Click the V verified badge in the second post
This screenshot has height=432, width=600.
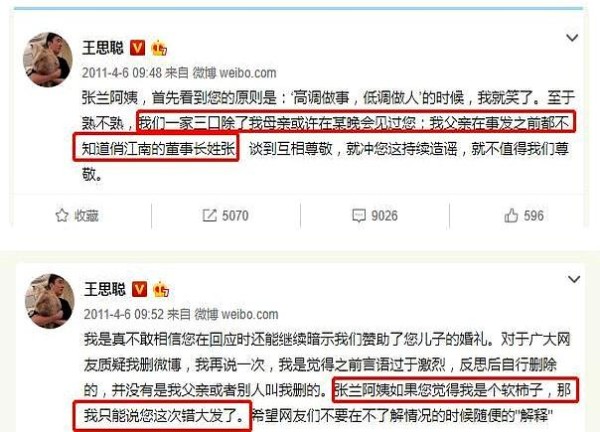point(139,290)
